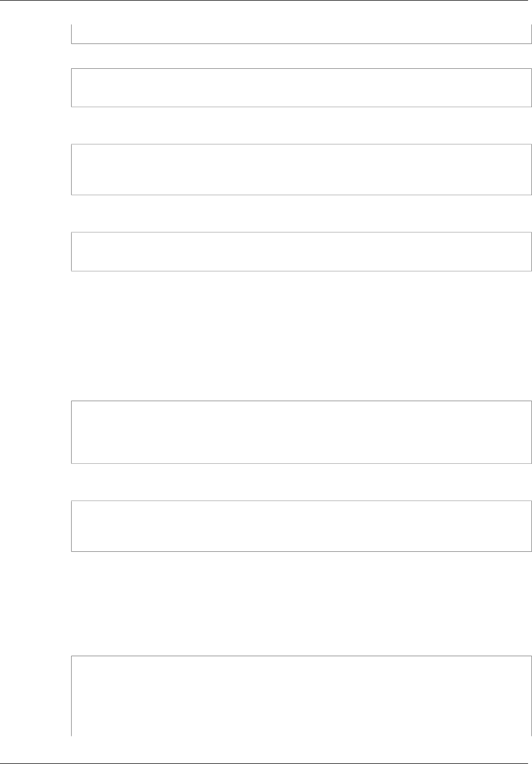Click the fifth empty box below the wide blank gap
This screenshot has height=764, width=532.
coord(301,432)
